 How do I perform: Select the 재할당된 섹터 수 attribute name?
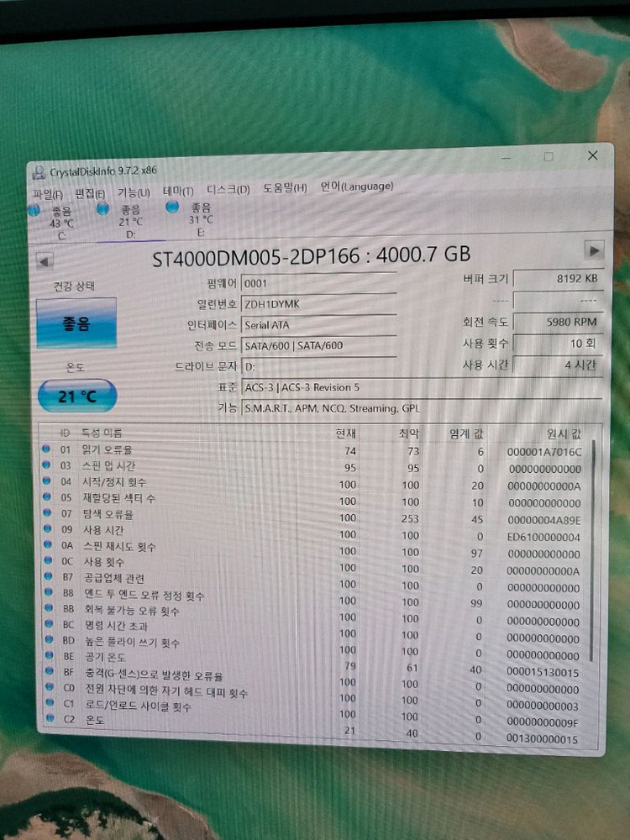pyautogui.click(x=119, y=498)
